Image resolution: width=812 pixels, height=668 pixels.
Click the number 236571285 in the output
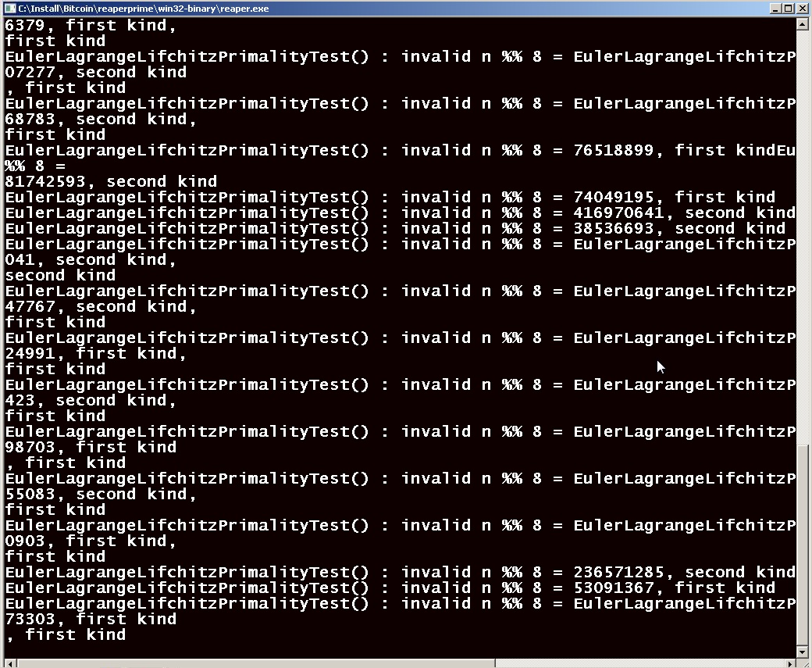(x=619, y=572)
